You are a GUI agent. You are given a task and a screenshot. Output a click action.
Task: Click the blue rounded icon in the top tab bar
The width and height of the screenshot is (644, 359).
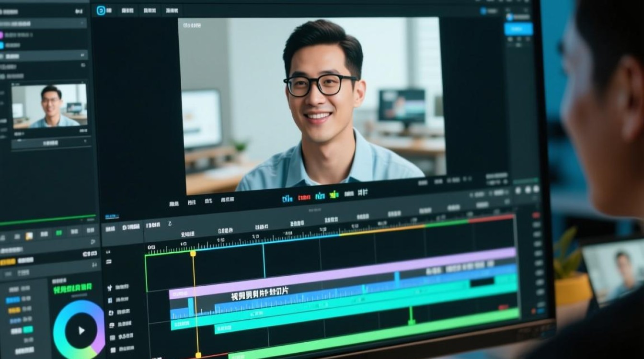[x=101, y=11]
